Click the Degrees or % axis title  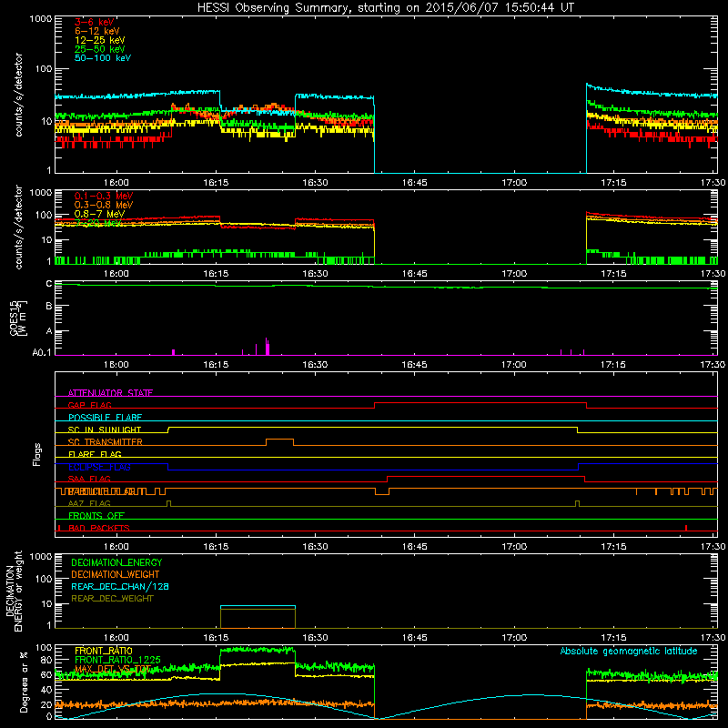24,682
